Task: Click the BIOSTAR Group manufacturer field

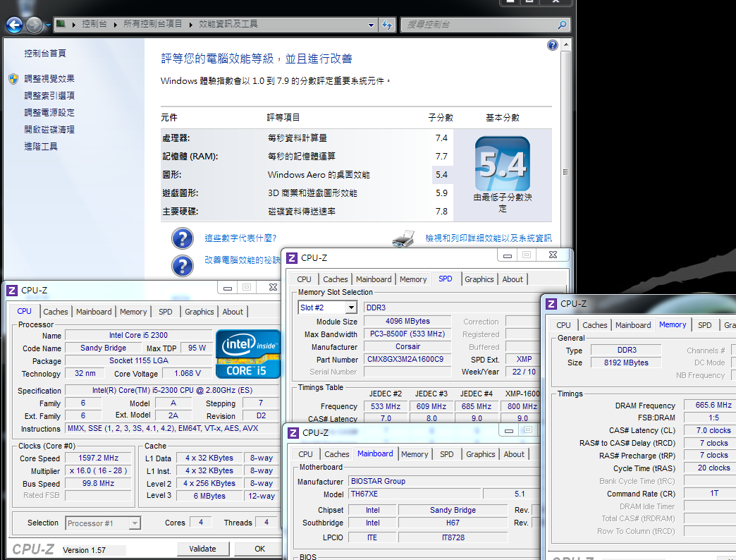Action: pyautogui.click(x=443, y=481)
